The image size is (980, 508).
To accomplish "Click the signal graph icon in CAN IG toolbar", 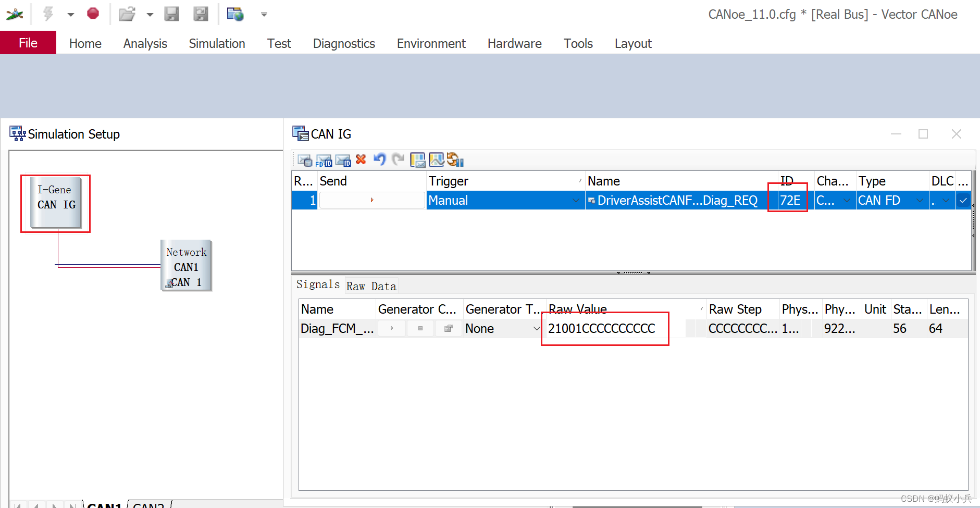I will pos(437,159).
